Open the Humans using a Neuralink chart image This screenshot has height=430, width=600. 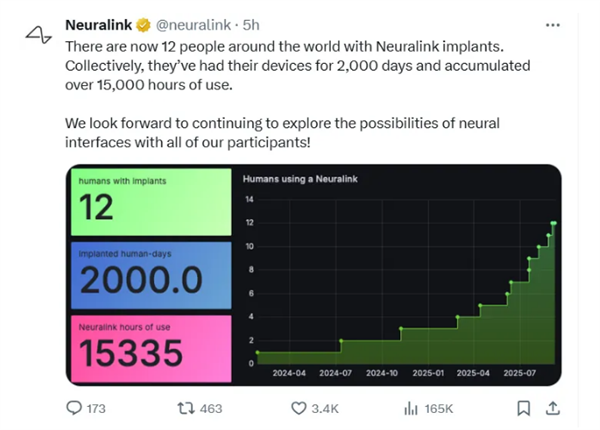[400, 275]
